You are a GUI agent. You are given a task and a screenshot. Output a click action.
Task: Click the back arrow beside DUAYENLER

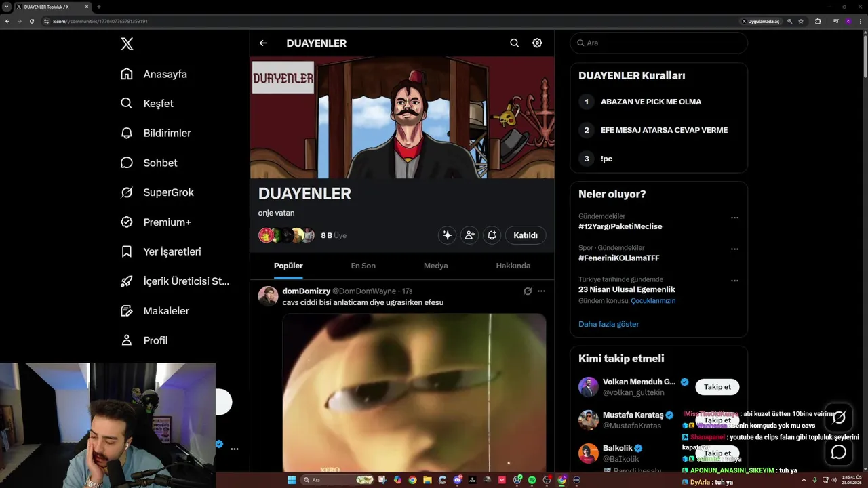click(x=263, y=43)
